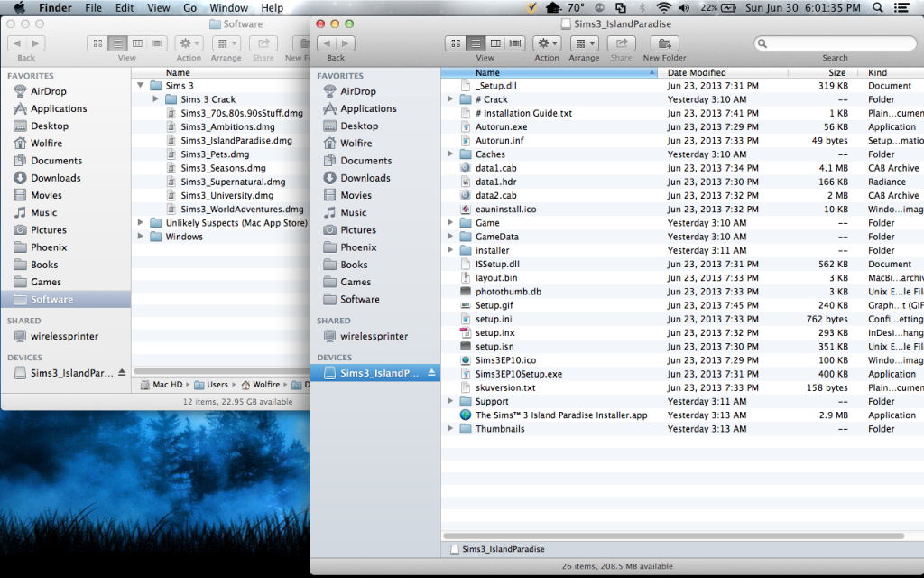The height and width of the screenshot is (578, 924).
Task: Open Wolfire home in front window sidebar
Action: [356, 144]
